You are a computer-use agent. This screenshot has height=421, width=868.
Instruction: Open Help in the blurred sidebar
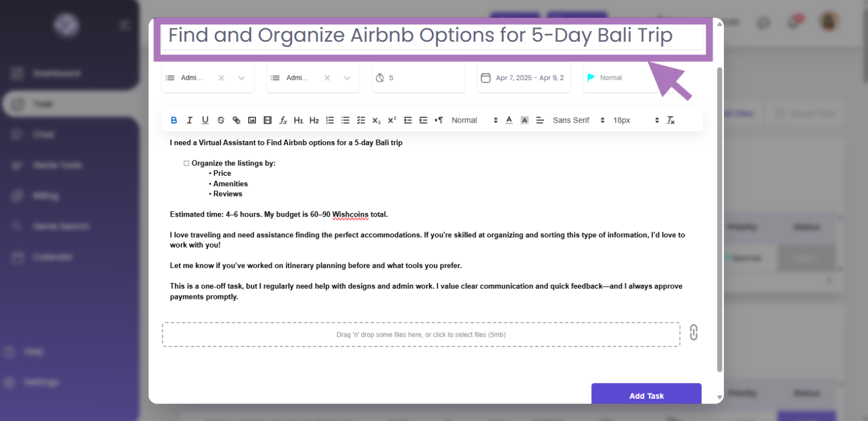click(33, 351)
